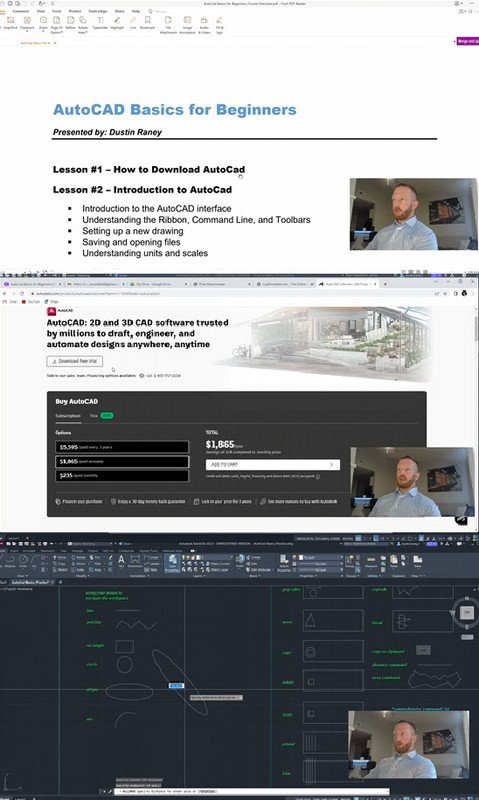Open the YouTube bookmark in bookmarks bar
Screen dimensions: 479x800
tap(31, 302)
